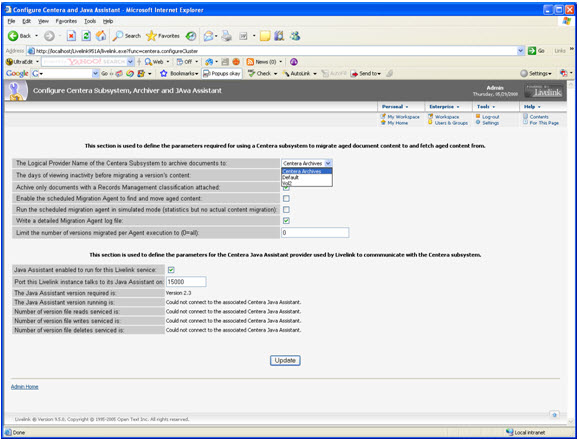Select the third Vol2 option in provider list
Screen dimensions: 579x440
(x=306, y=183)
